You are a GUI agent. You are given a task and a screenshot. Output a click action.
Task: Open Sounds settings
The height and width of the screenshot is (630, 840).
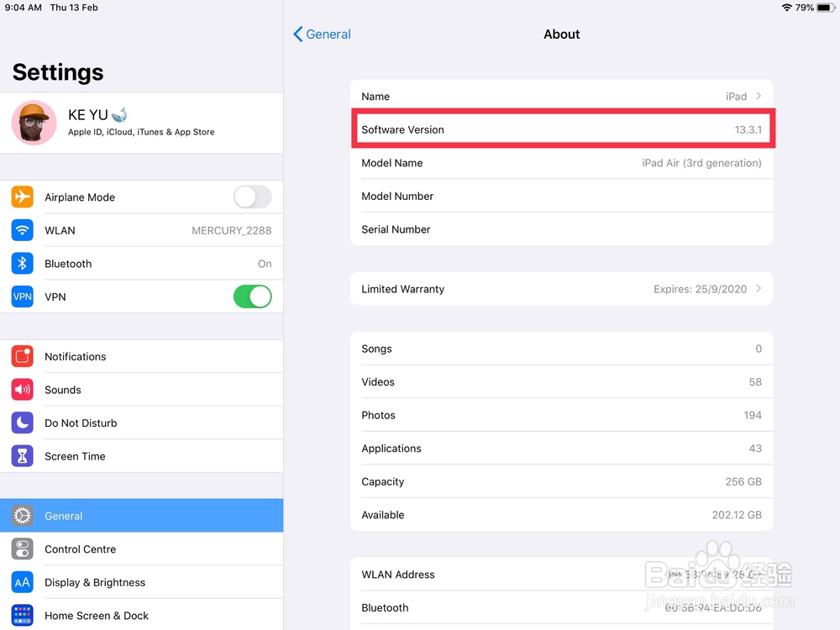(x=141, y=390)
